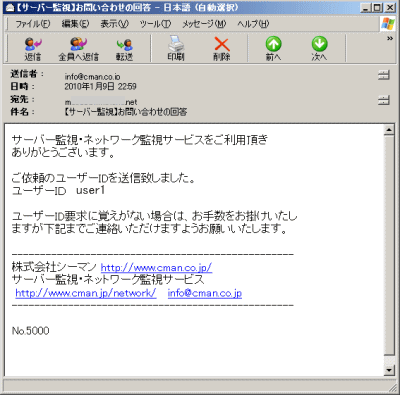Minimize the message window
Viewport: 400px width, 395px height.
pos(366,7)
